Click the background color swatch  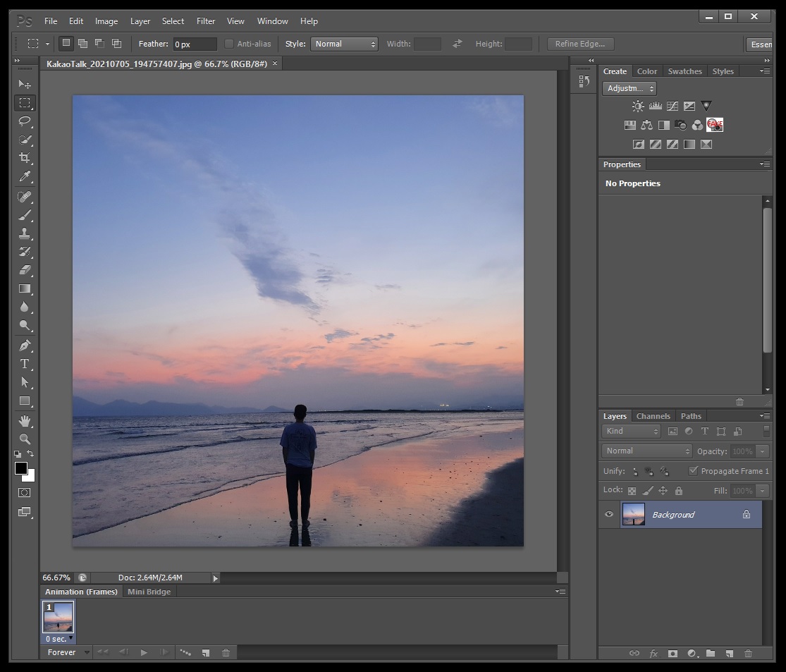[x=31, y=477]
